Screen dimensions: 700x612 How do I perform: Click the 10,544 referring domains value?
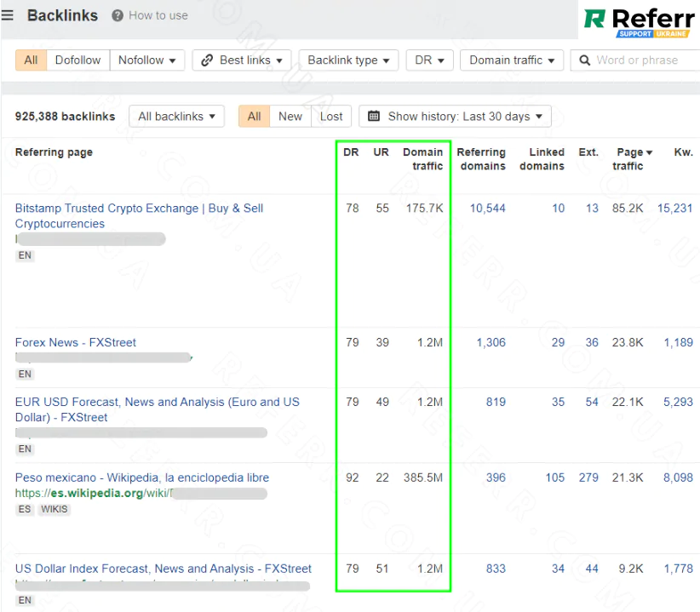[487, 208]
